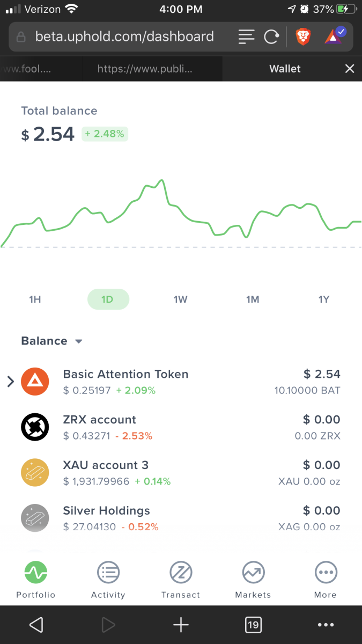Tap the ZRX account icon

point(35,427)
